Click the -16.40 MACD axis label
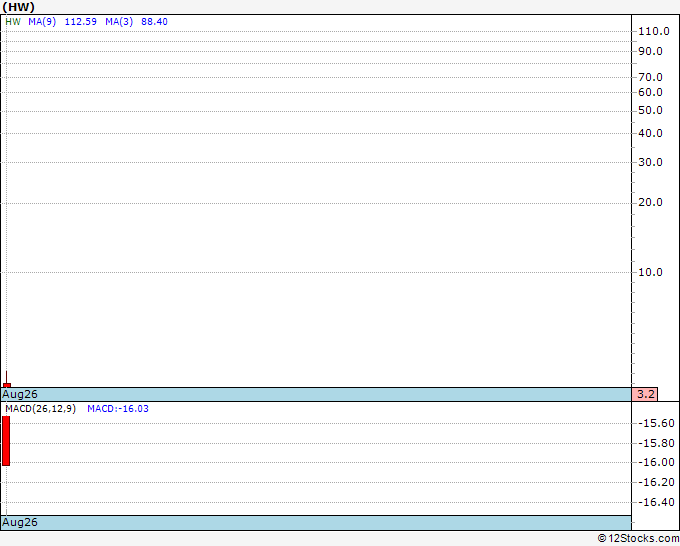680x546 pixels. pyautogui.click(x=657, y=502)
